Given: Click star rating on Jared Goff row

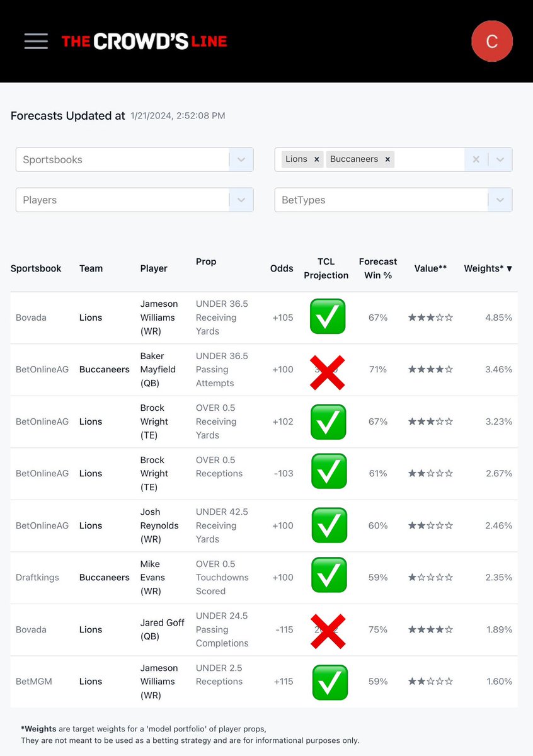Looking at the screenshot, I should [430, 629].
